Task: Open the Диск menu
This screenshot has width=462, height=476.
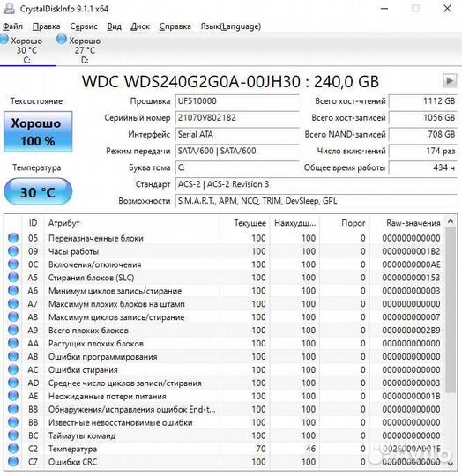Action: (x=140, y=26)
